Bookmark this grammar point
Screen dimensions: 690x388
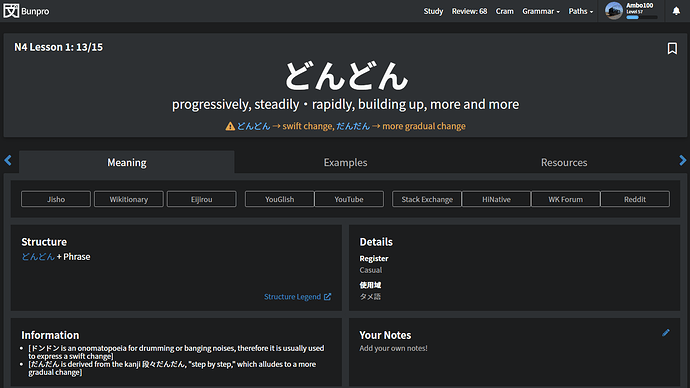672,48
